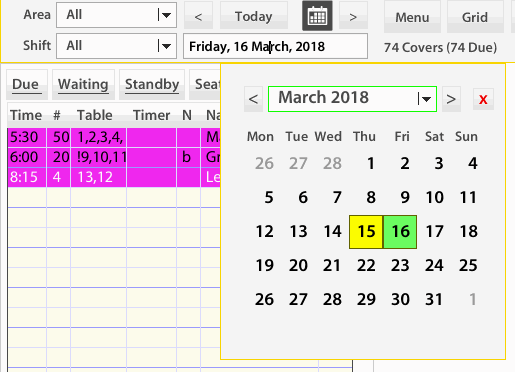Open the Shift dropdown
Image resolution: width=515 pixels, height=372 pixels.
click(x=116, y=46)
